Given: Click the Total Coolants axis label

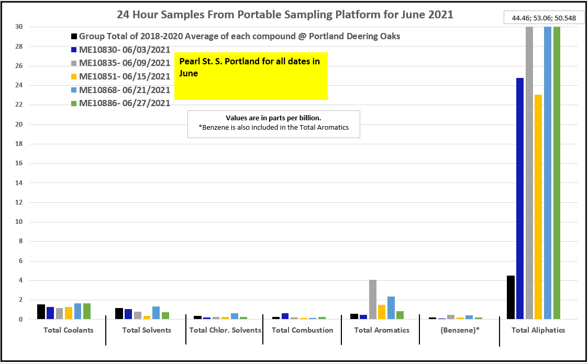Looking at the screenshot, I should (x=69, y=330).
